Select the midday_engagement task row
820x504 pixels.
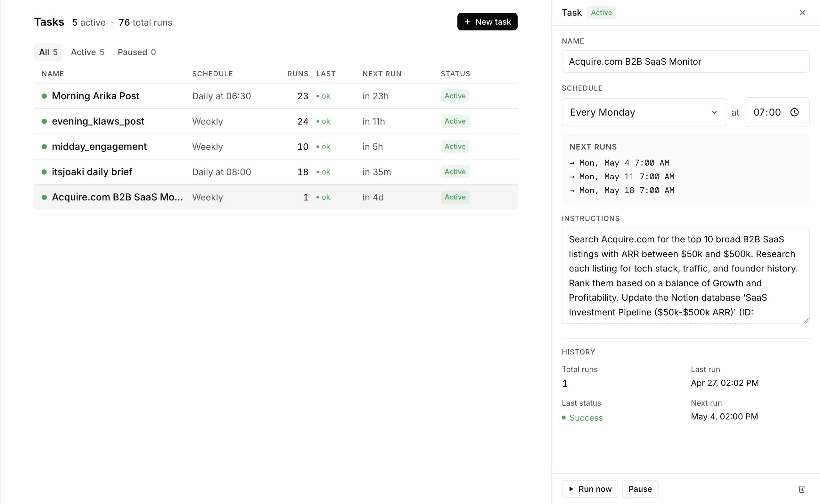(99, 147)
